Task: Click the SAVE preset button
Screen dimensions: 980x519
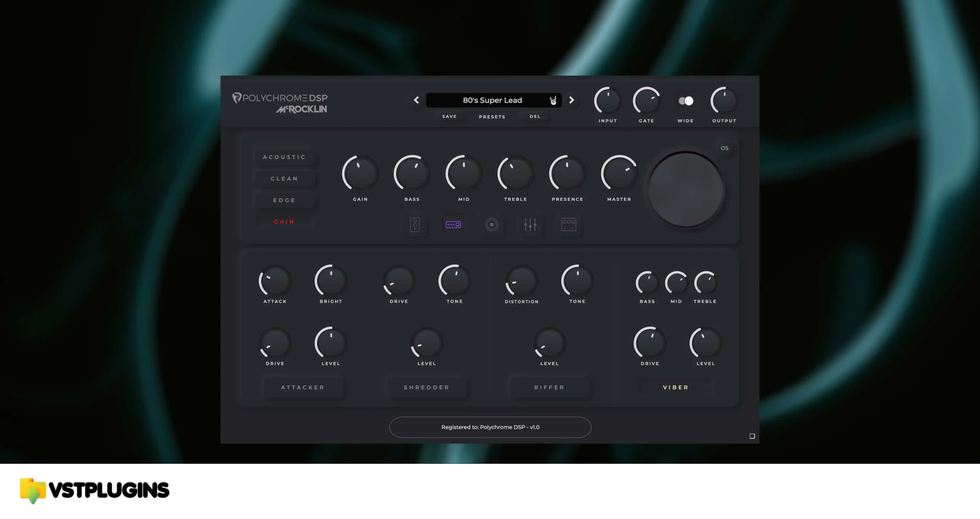Action: (449, 117)
